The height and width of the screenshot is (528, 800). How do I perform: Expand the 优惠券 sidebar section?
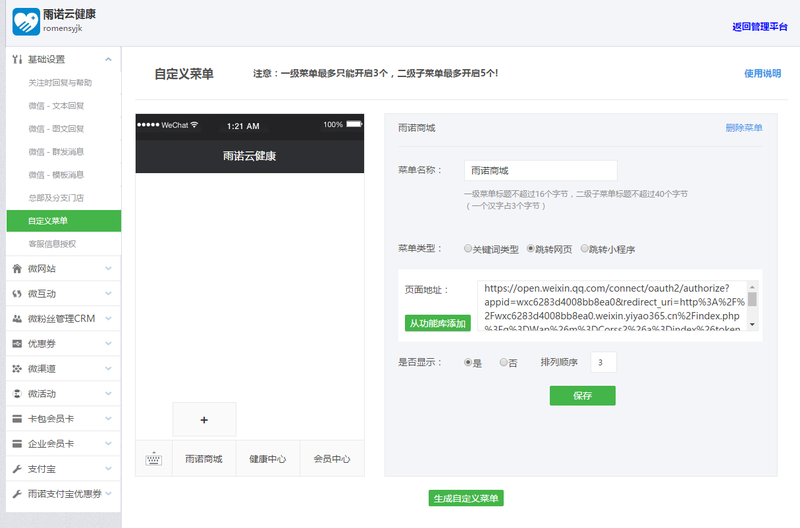click(108, 344)
